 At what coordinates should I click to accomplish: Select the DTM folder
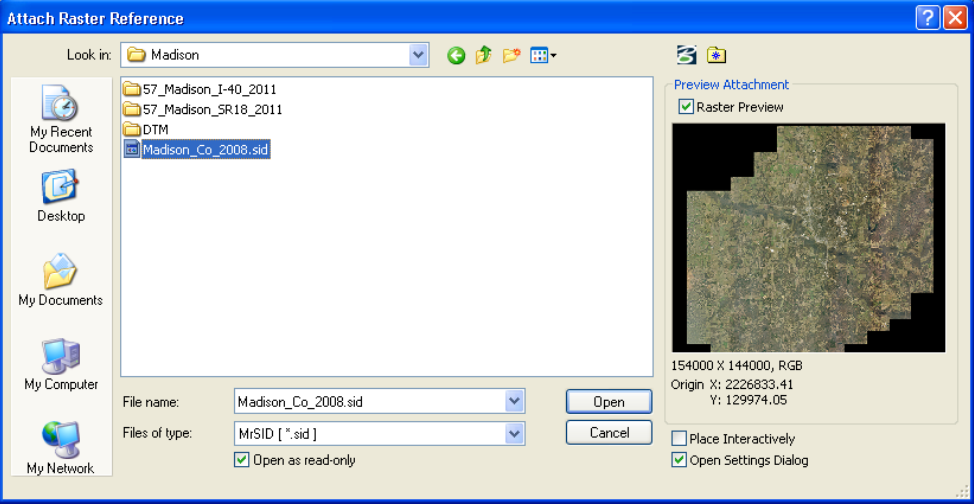pos(146,130)
